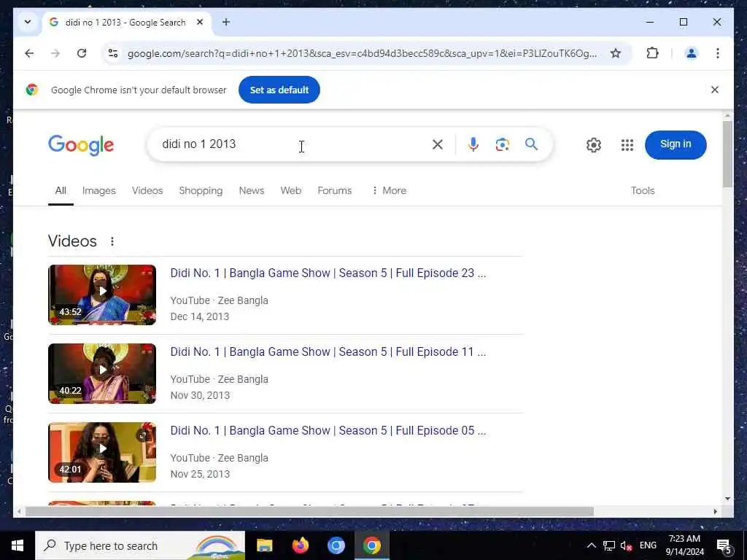Open the tab search dropdown arrow
Image resolution: width=747 pixels, height=560 pixels.
(x=28, y=22)
